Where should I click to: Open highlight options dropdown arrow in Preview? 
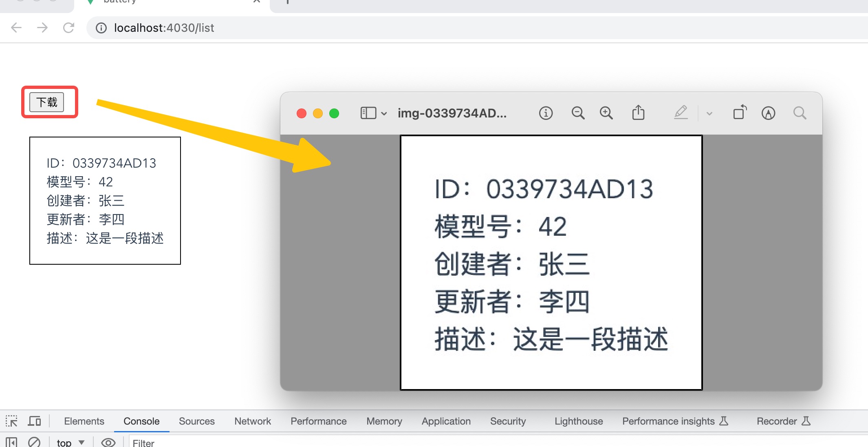(709, 114)
